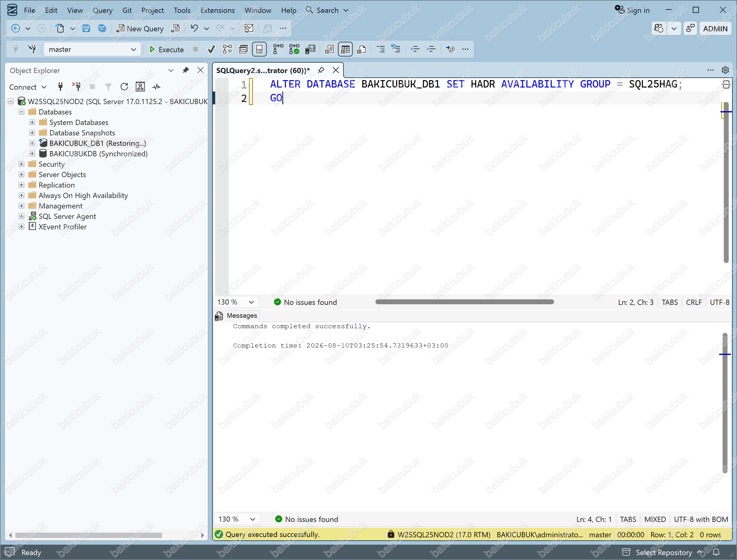Click Object Explorer horizontal scrollbar

click(x=89, y=535)
